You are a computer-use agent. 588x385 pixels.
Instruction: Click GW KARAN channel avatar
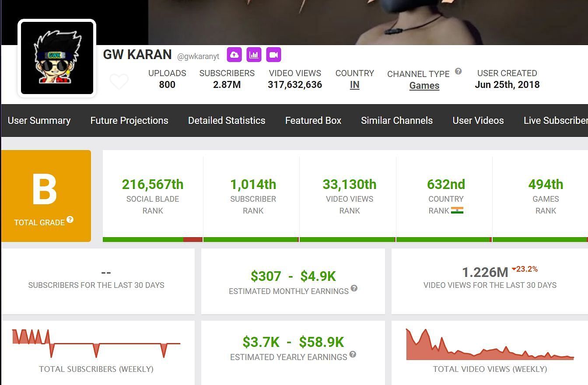pos(57,58)
